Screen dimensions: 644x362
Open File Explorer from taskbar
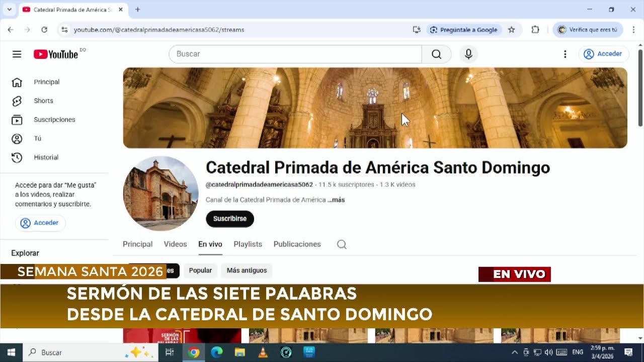pos(240,352)
